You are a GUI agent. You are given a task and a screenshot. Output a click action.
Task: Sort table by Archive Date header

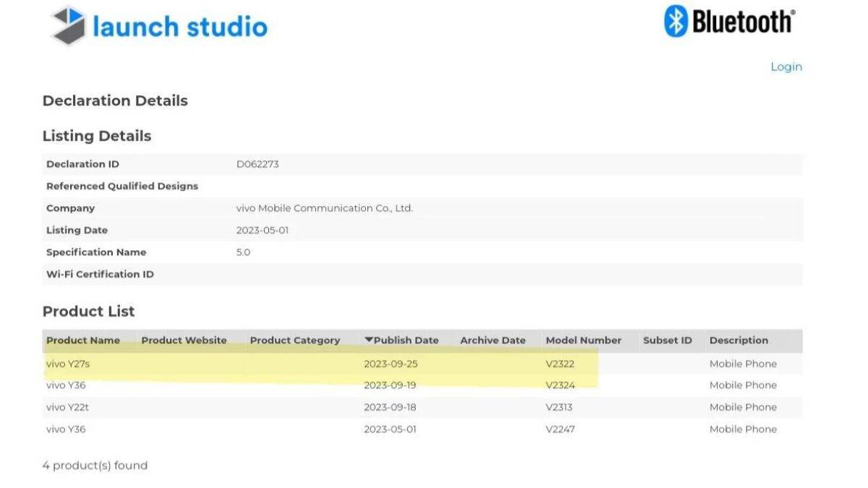tap(493, 341)
